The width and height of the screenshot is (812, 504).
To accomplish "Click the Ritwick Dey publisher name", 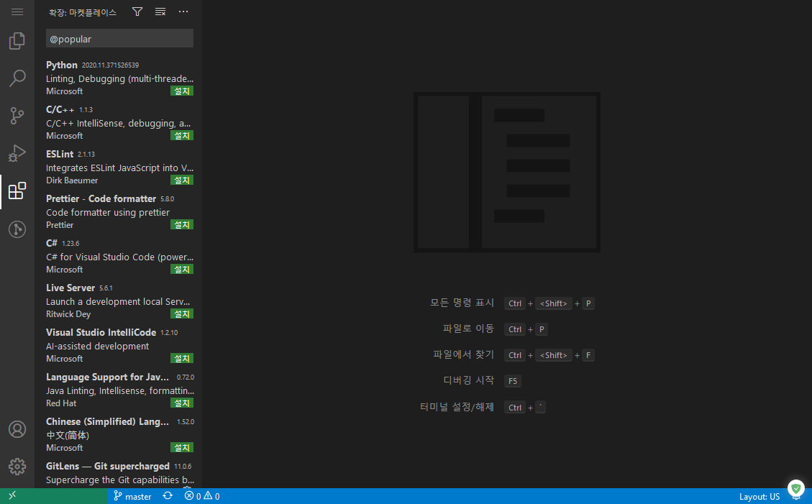I will [68, 313].
